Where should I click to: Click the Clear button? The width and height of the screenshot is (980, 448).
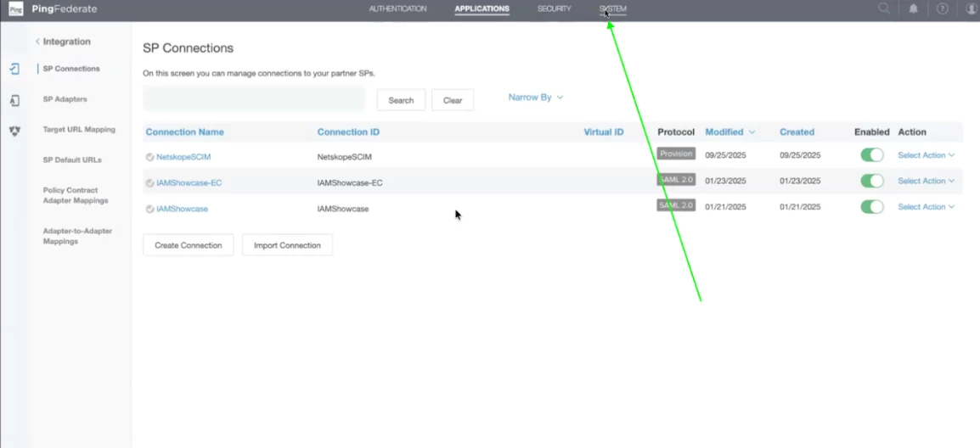coord(453,100)
